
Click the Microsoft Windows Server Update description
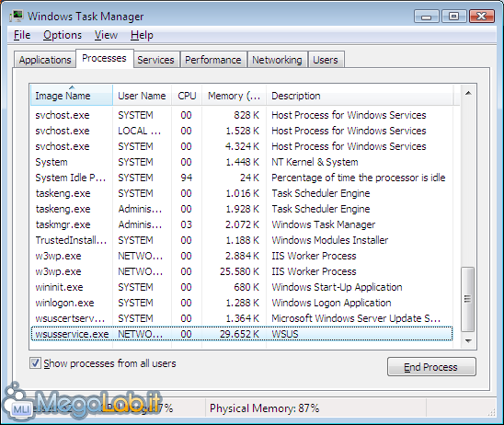tap(356, 318)
